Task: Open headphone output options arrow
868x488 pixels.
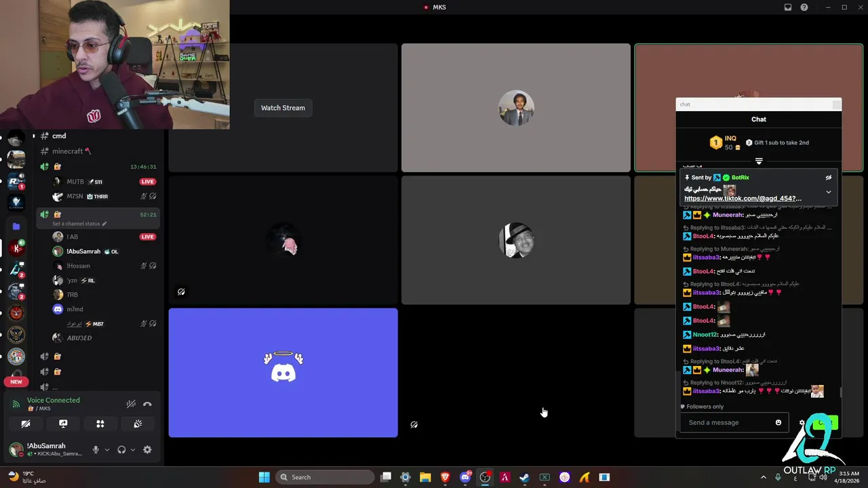Action: [x=132, y=449]
